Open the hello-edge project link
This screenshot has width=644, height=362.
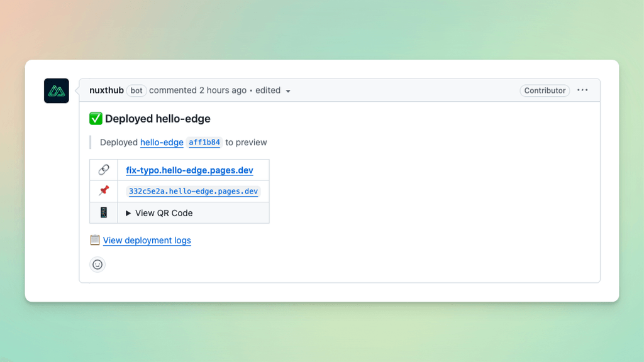coord(162,142)
